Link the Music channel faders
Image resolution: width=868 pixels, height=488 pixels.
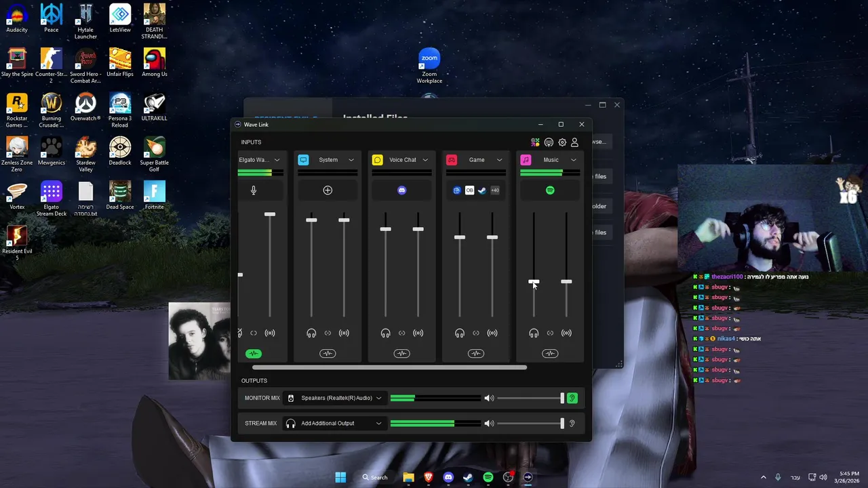coord(550,333)
